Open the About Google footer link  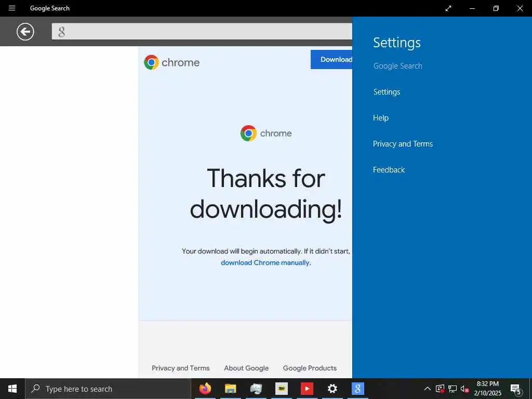[246, 368]
